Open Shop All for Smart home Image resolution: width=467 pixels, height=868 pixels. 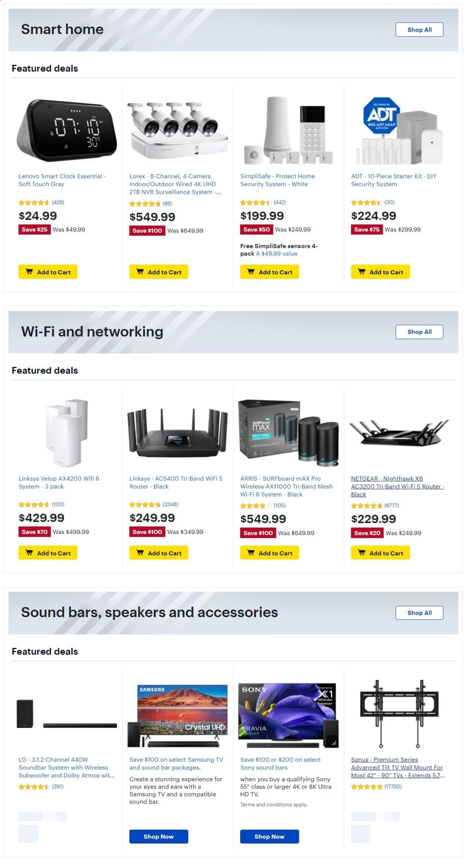[x=419, y=30]
